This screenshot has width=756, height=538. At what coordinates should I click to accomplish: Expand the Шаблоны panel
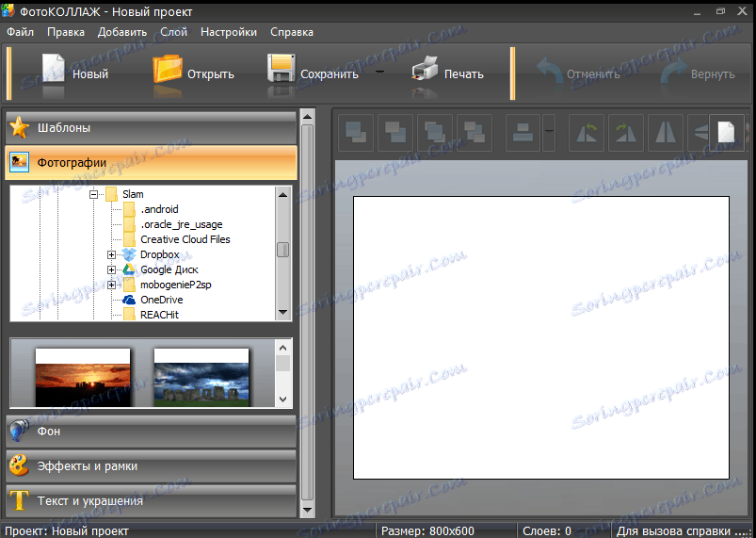point(151,128)
